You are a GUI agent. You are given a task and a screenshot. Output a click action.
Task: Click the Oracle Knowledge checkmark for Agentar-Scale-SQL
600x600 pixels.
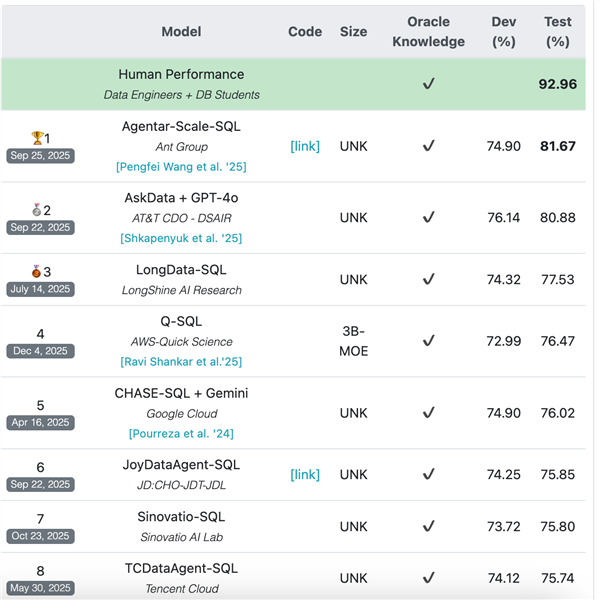[x=428, y=146]
